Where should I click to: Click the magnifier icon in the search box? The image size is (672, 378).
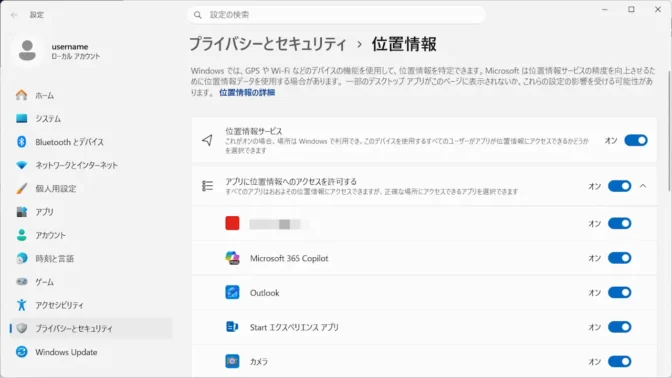coord(198,15)
